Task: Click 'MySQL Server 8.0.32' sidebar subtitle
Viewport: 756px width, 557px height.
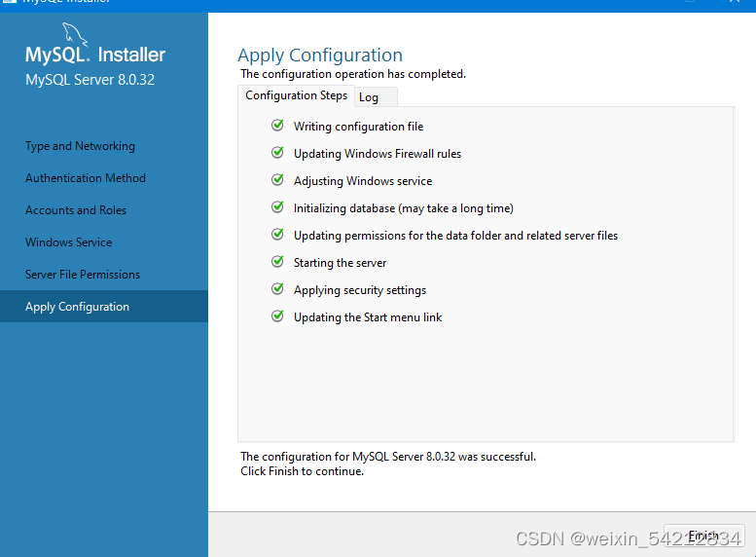Action: (90, 80)
